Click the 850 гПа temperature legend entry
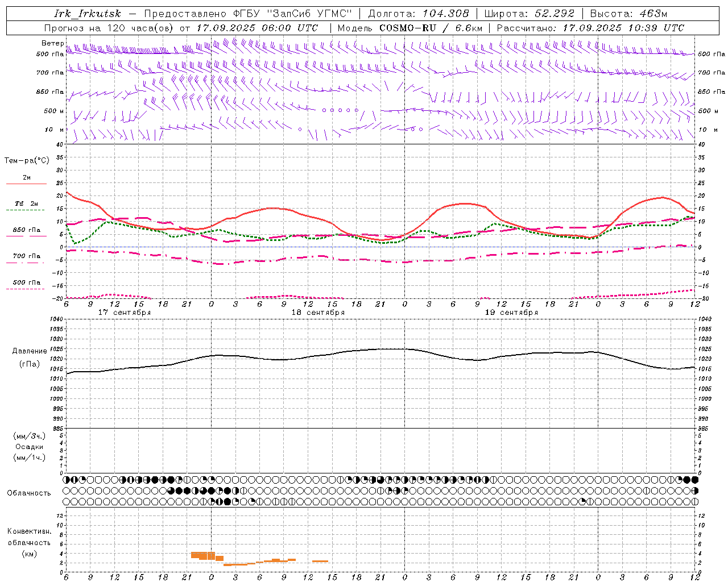The height and width of the screenshot is (582, 728). click(26, 230)
